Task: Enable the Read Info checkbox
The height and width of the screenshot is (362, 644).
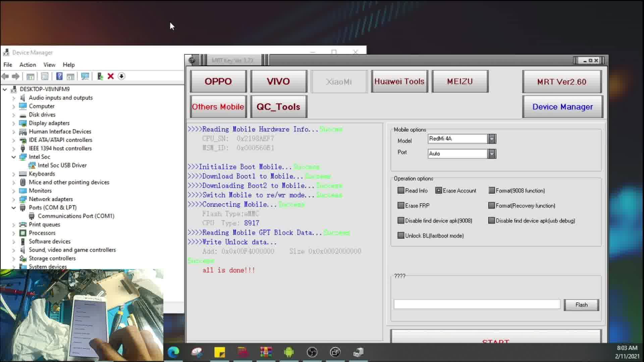Action: click(401, 190)
